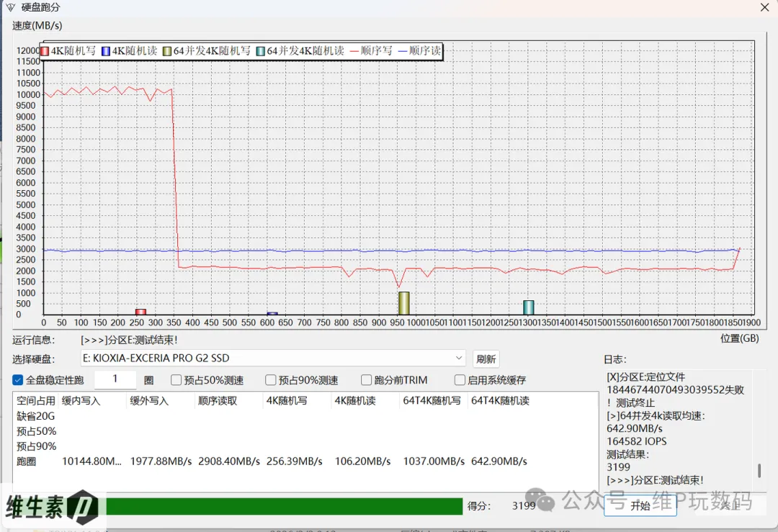This screenshot has width=778, height=532.
Task: Toggle the 全盘稳定性跑 checkbox
Action: tap(18, 380)
